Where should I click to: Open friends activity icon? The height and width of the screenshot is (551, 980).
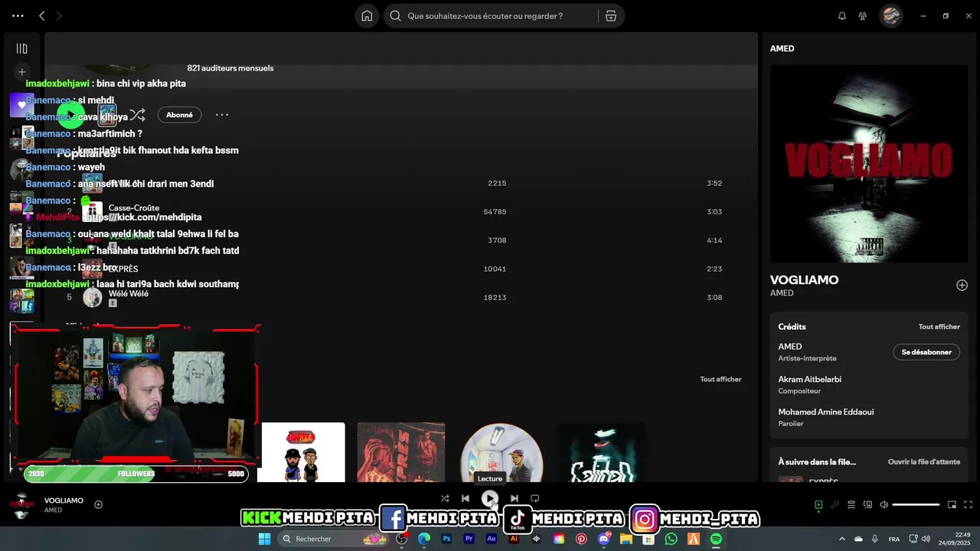click(863, 15)
